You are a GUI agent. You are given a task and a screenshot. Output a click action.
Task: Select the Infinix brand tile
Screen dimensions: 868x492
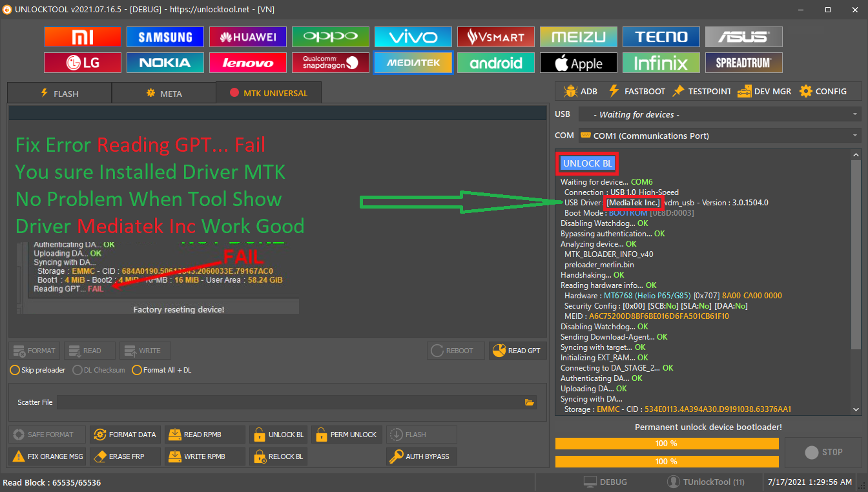[661, 63]
